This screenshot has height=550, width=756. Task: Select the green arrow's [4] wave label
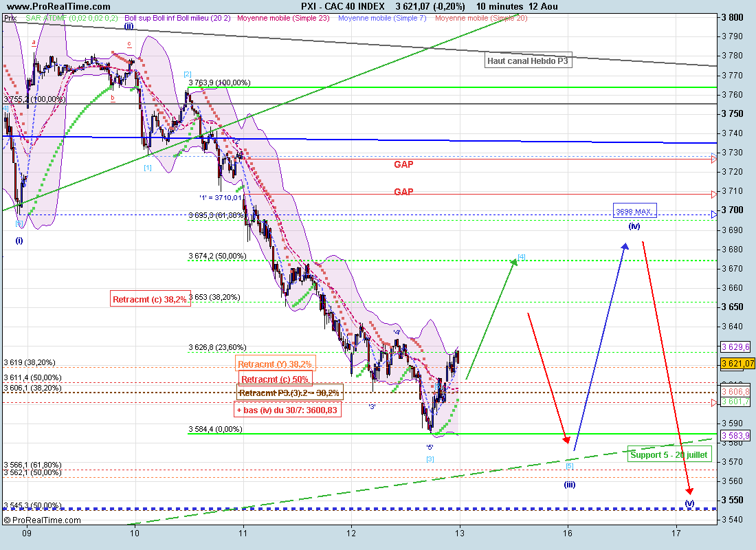coord(522,258)
